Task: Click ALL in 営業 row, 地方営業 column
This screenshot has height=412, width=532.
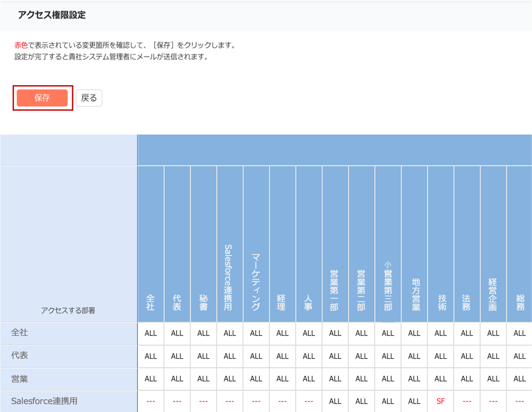Action: pyautogui.click(x=415, y=379)
